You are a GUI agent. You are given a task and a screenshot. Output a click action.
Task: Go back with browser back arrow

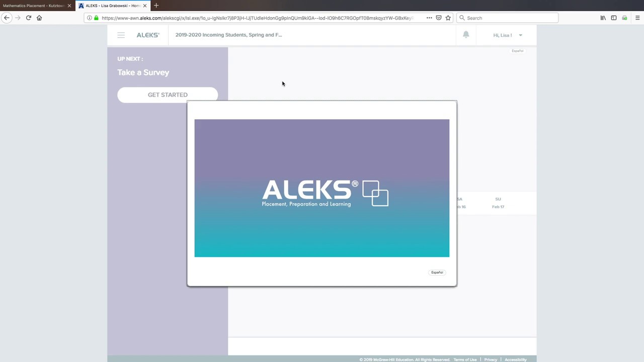click(x=7, y=18)
